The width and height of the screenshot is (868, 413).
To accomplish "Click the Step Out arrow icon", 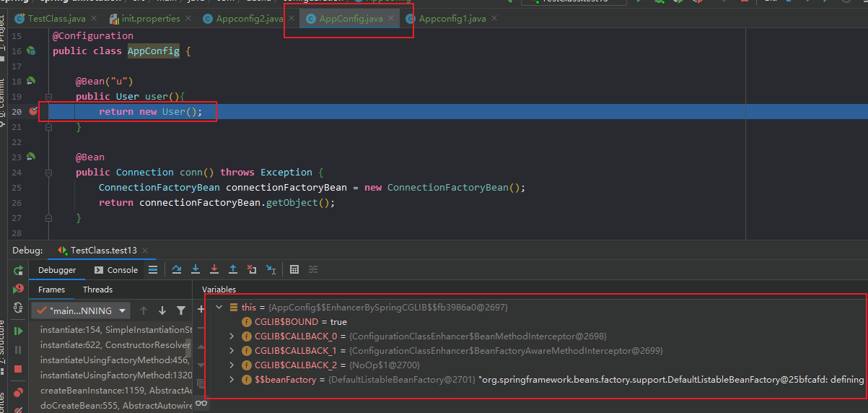I will pyautogui.click(x=233, y=269).
